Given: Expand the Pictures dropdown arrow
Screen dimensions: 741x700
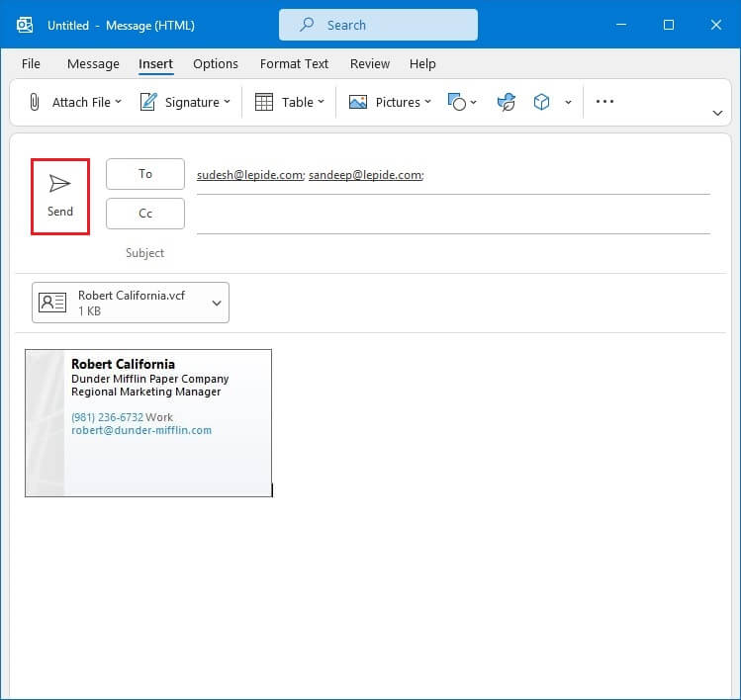Looking at the screenshot, I should pyautogui.click(x=427, y=102).
